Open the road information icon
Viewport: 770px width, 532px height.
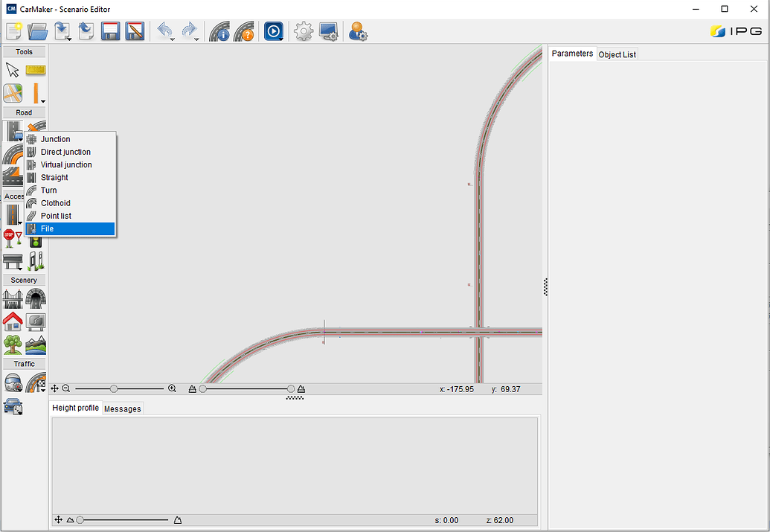point(219,31)
